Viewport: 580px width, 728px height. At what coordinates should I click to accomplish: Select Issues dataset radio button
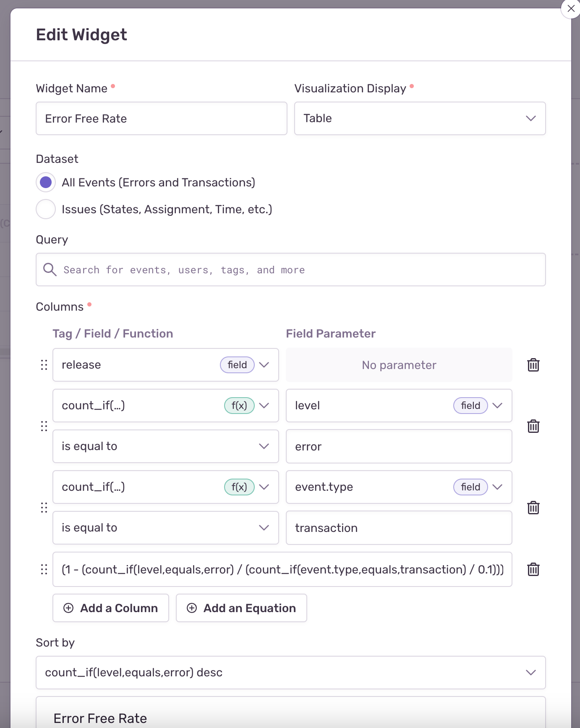tap(46, 209)
